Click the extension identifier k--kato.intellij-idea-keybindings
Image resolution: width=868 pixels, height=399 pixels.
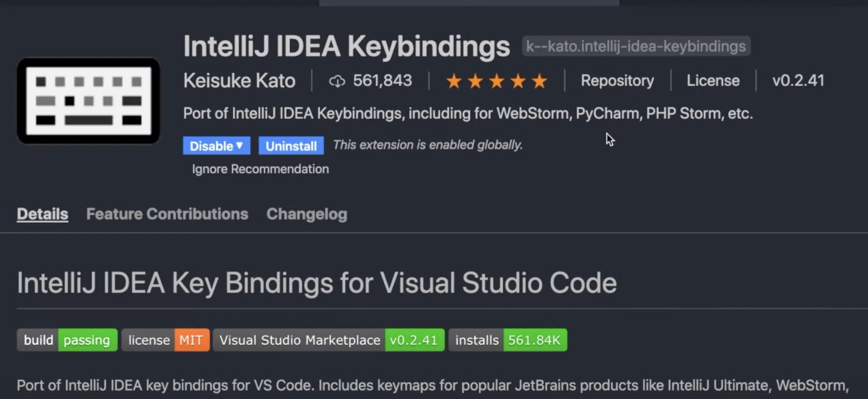point(636,46)
